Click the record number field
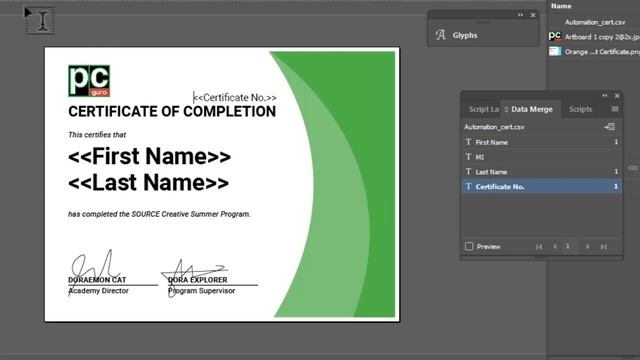Screen dimensions: 640x360 [569, 246]
